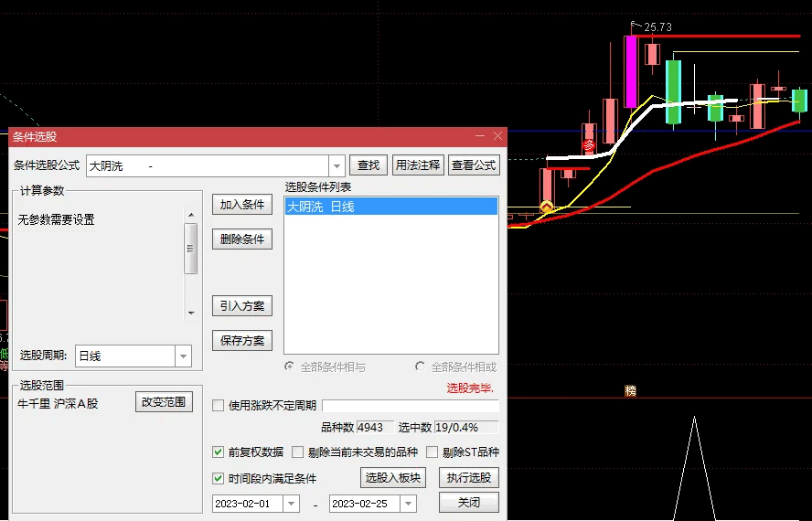Select 全部条件相或 radio button
812x521 pixels.
(x=420, y=367)
